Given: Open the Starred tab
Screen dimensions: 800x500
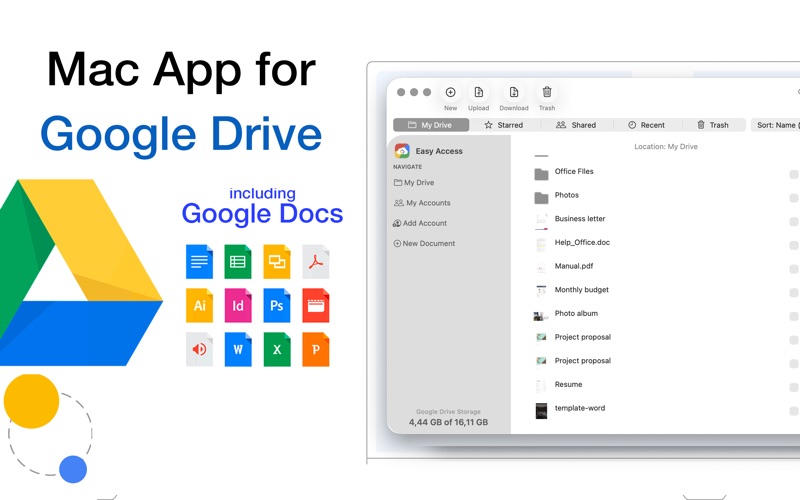Looking at the screenshot, I should pyautogui.click(x=504, y=125).
